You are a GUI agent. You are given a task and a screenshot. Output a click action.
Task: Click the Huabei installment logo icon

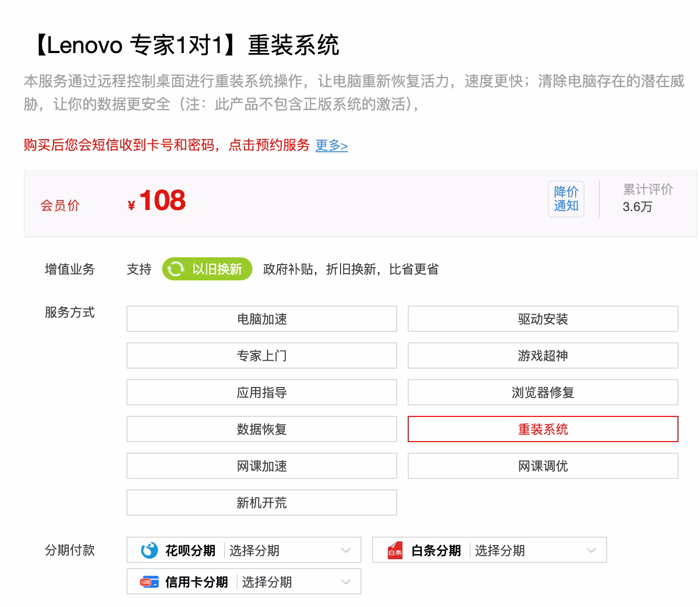(x=150, y=550)
